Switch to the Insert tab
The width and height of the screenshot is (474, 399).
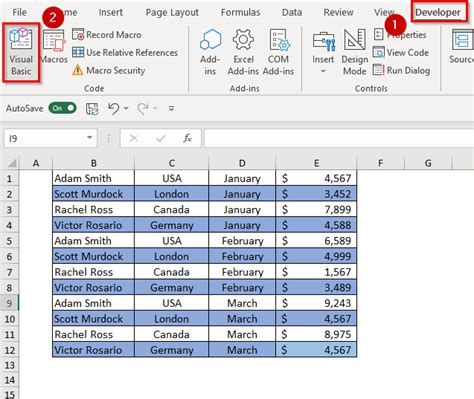coord(110,12)
